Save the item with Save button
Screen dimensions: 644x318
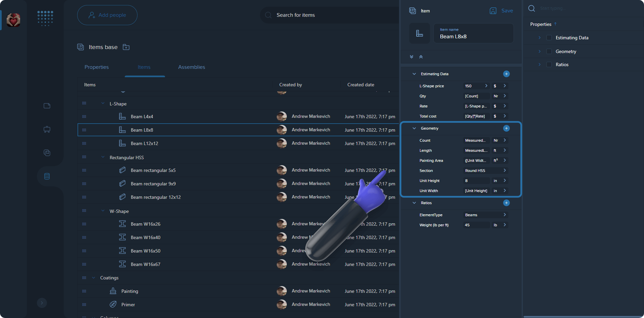tap(501, 11)
